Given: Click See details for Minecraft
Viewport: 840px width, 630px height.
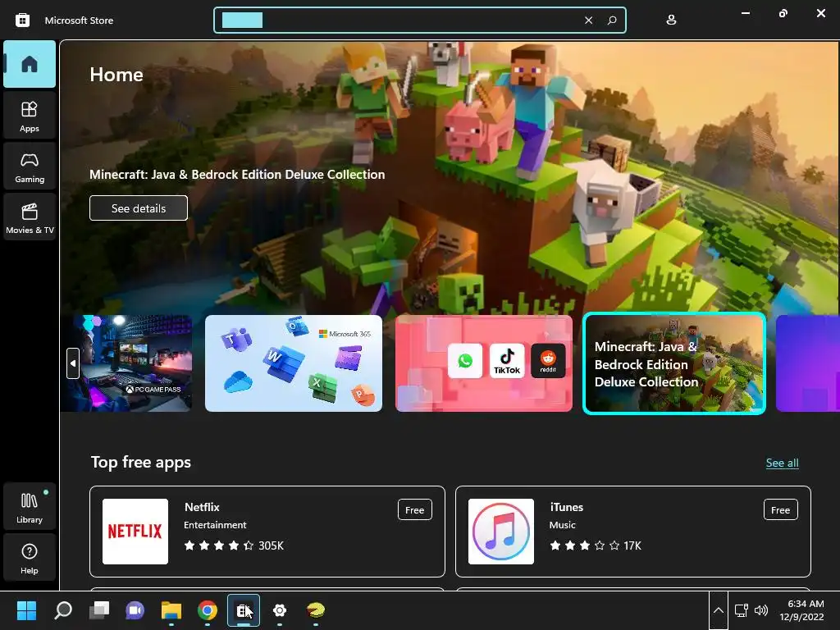Looking at the screenshot, I should click(139, 208).
